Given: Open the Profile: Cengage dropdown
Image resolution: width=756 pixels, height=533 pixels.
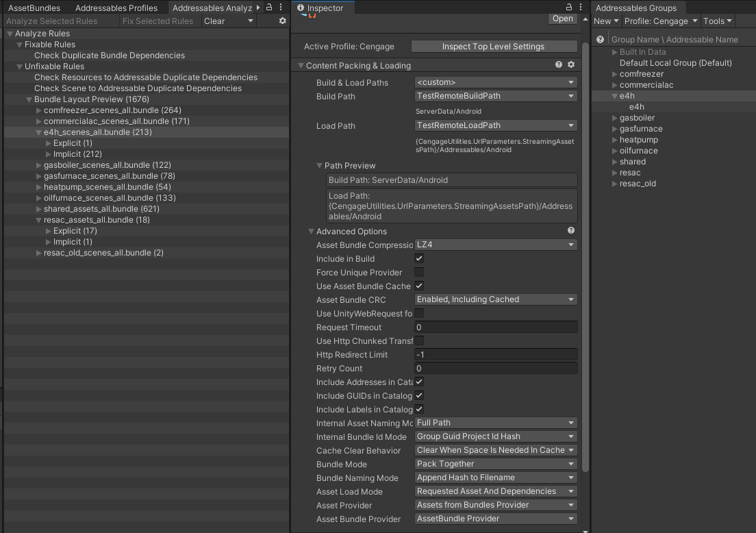Looking at the screenshot, I should [x=659, y=21].
